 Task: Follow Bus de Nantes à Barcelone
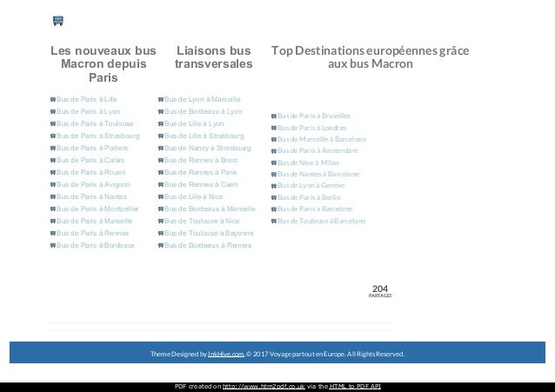pyautogui.click(x=318, y=174)
